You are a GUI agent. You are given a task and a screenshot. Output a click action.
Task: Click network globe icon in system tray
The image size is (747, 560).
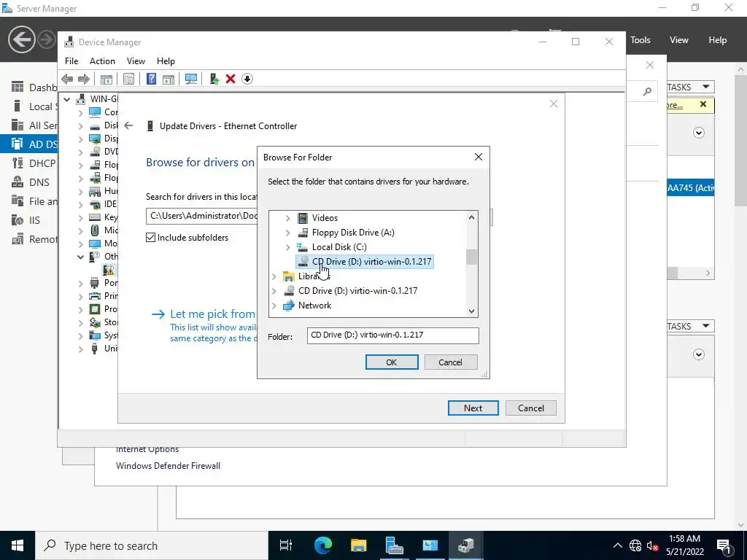[x=635, y=545]
